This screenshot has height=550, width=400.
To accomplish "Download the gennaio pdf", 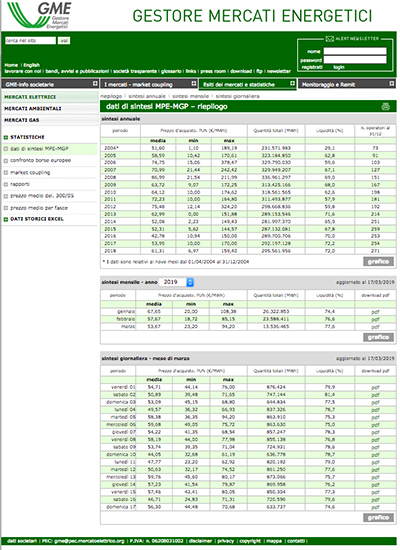I will pos(375,312).
